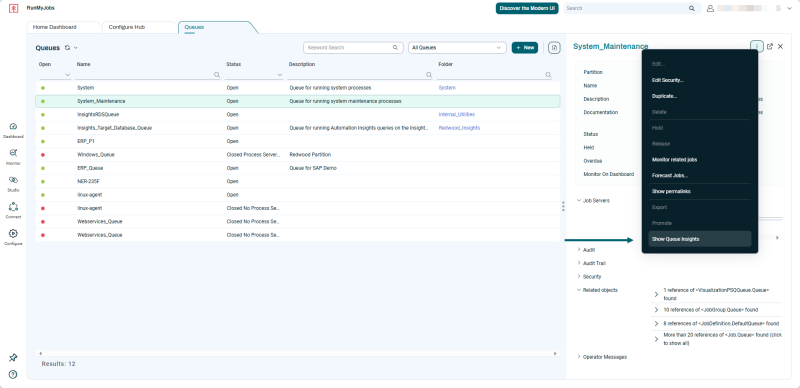
Task: Expand the Security section
Action: point(579,276)
